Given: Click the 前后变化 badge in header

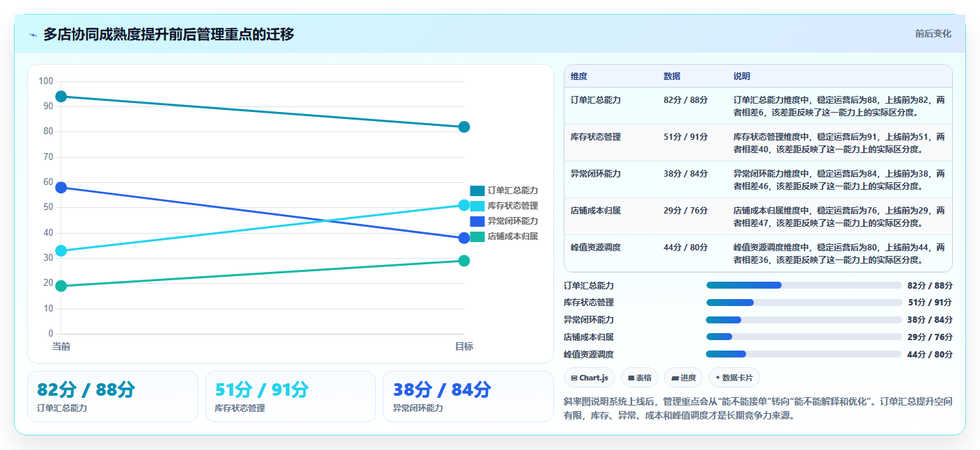Looking at the screenshot, I should click(933, 33).
